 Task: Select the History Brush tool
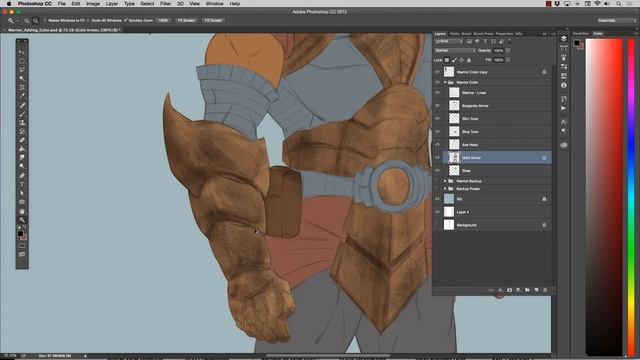tap(22, 131)
